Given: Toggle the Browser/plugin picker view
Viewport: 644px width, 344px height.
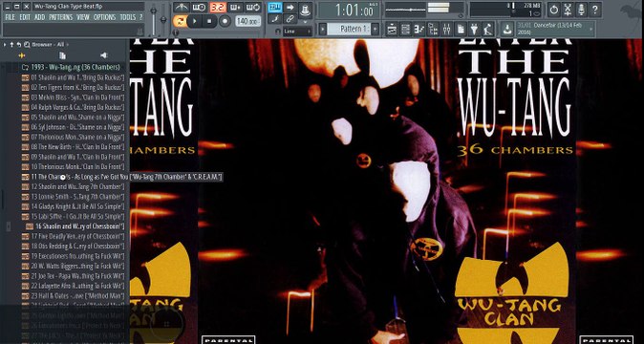Looking at the screenshot, I should 433,29.
